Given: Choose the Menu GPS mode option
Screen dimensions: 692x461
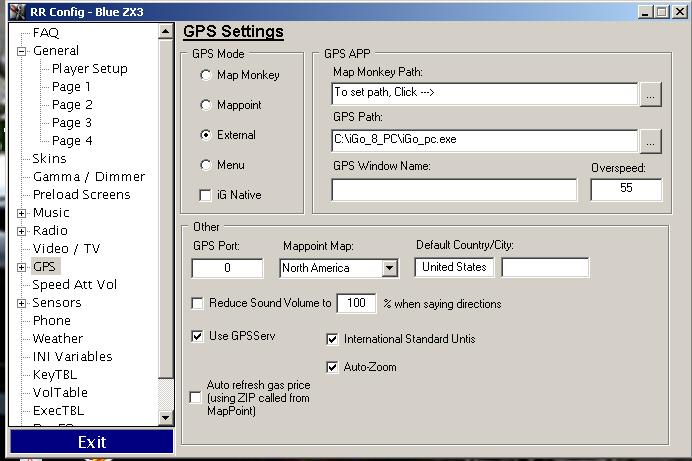Looking at the screenshot, I should (x=206, y=165).
